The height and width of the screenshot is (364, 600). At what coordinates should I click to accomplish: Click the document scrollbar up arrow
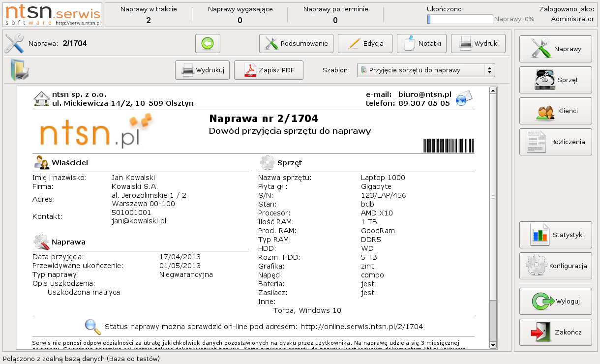point(492,91)
